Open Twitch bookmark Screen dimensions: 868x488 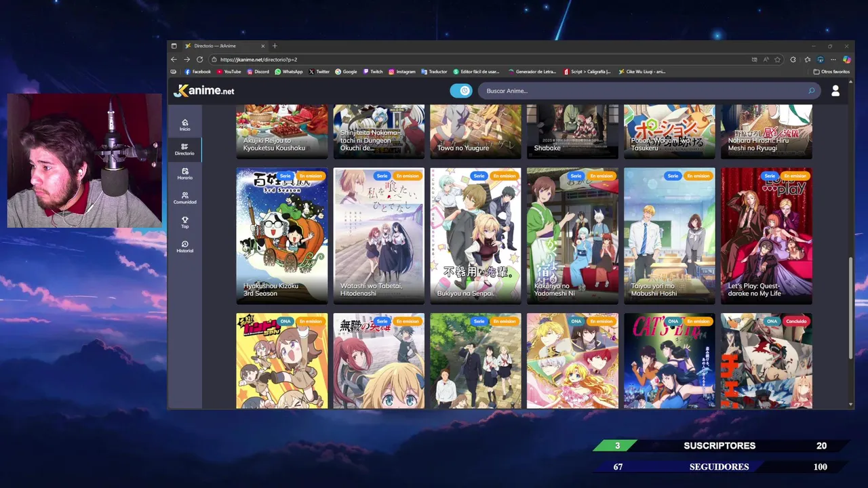373,72
